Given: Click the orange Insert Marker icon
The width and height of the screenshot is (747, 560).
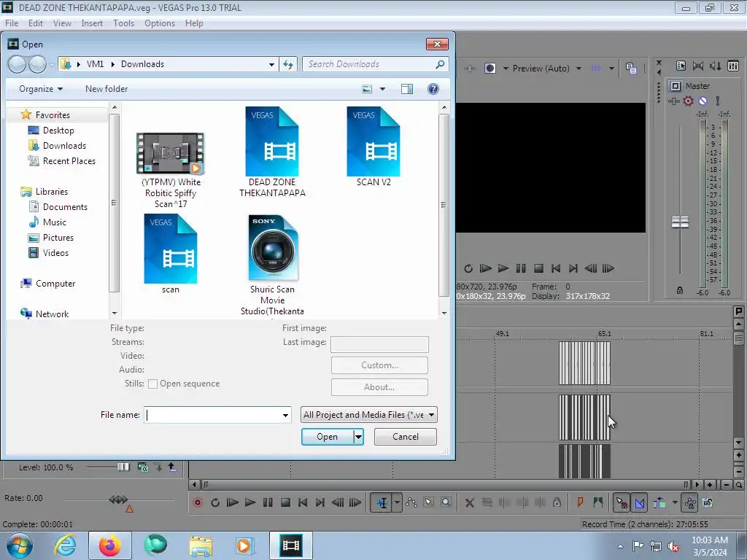Looking at the screenshot, I should (580, 502).
